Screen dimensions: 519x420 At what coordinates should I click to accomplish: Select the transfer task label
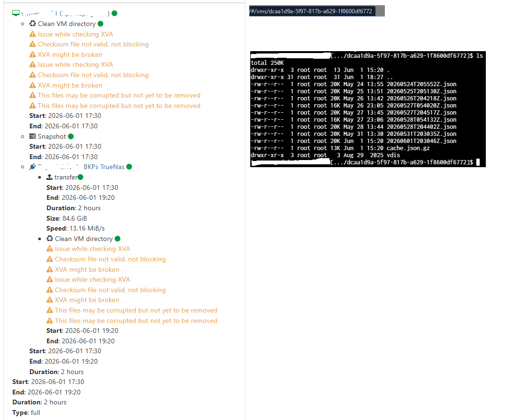coord(66,177)
